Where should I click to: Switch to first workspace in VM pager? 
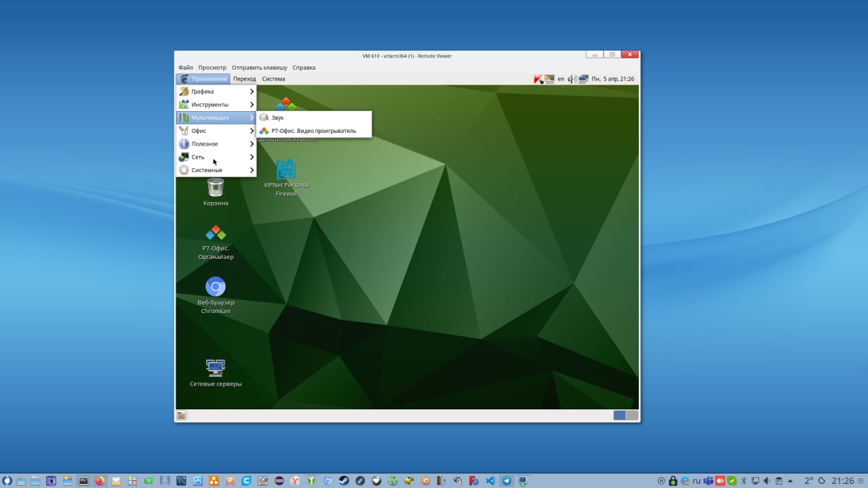point(619,415)
